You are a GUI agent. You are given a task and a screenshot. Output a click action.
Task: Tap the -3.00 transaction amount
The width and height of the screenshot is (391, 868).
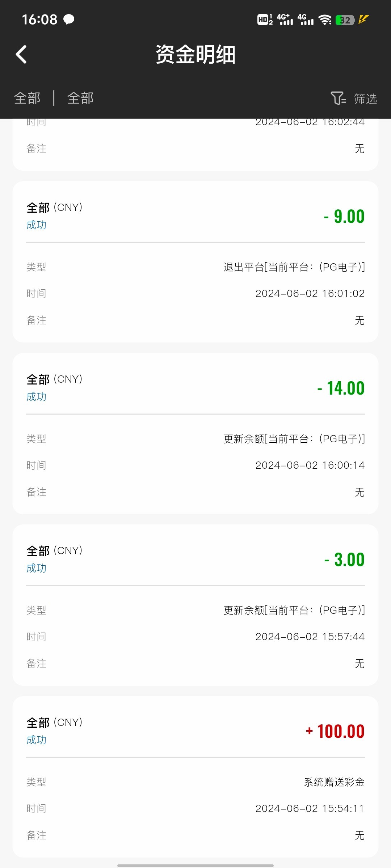coord(344,560)
